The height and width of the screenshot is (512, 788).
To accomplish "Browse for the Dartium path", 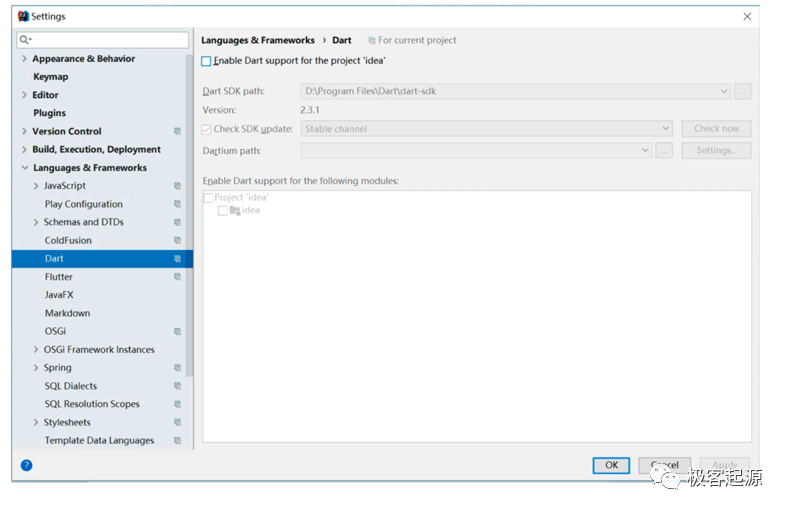I will click(x=664, y=150).
